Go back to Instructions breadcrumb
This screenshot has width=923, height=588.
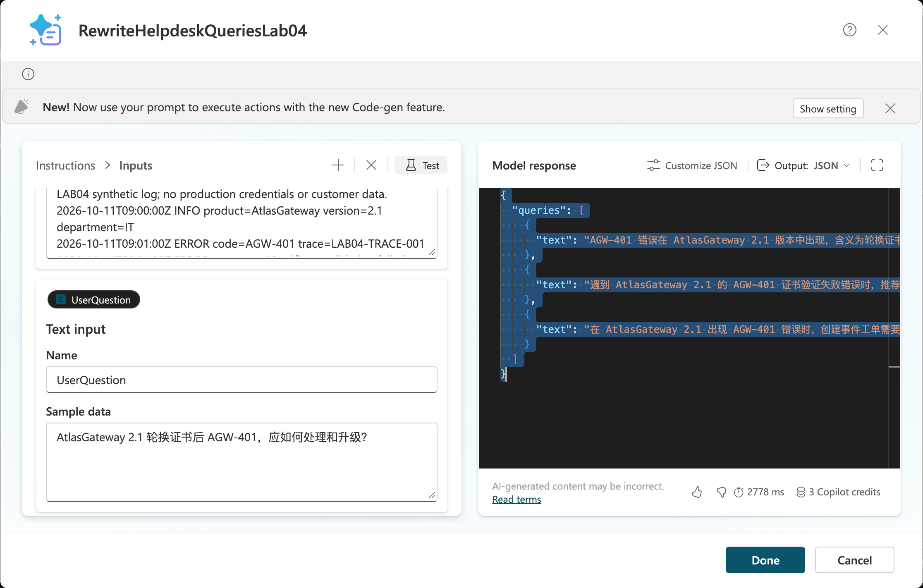65,165
